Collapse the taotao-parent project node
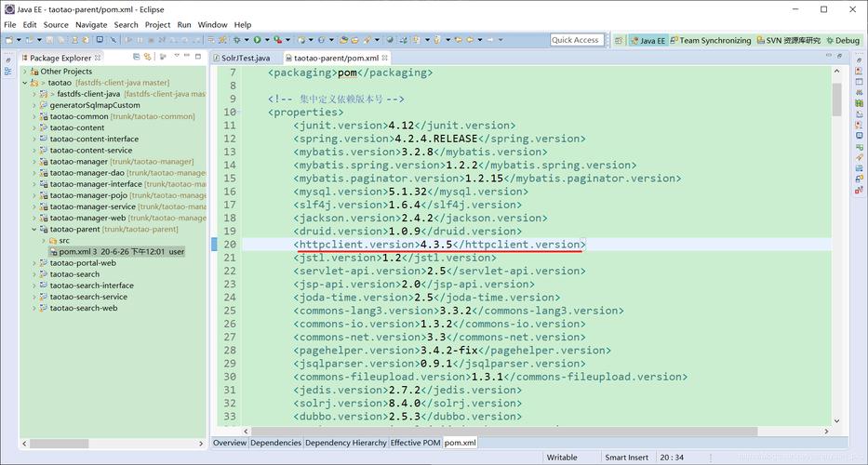 point(34,229)
